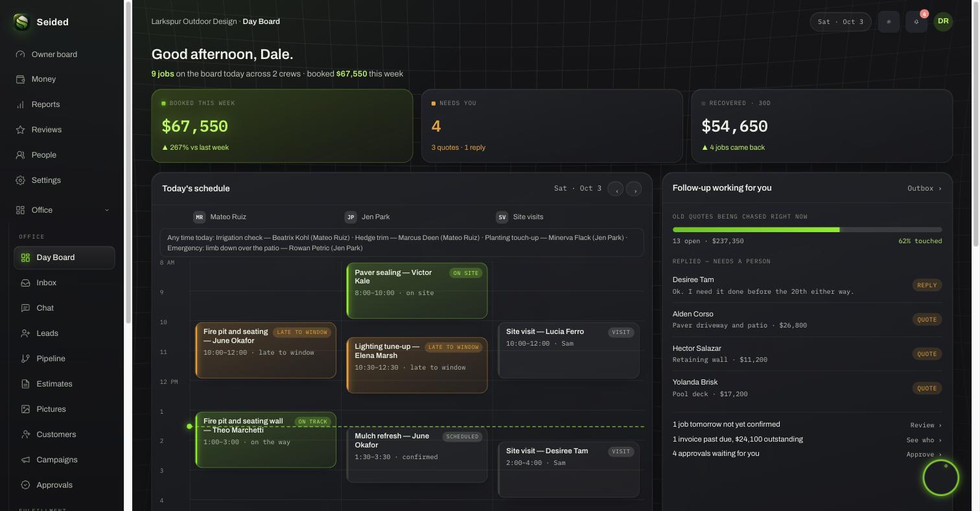Image resolution: width=980 pixels, height=511 pixels.
Task: Toggle the light/dark theme button
Action: tap(889, 21)
